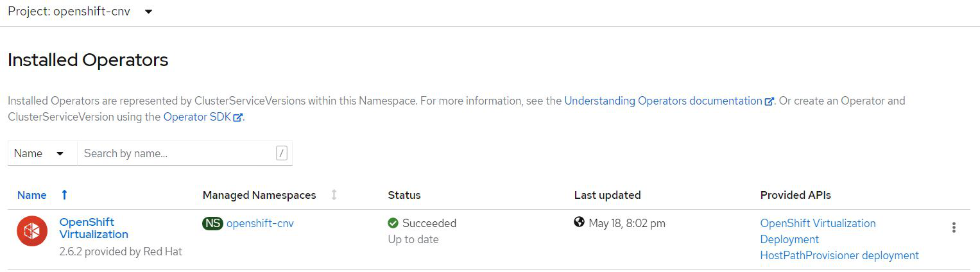Open OpenShift Virtualization Deployment API link

[x=818, y=231]
